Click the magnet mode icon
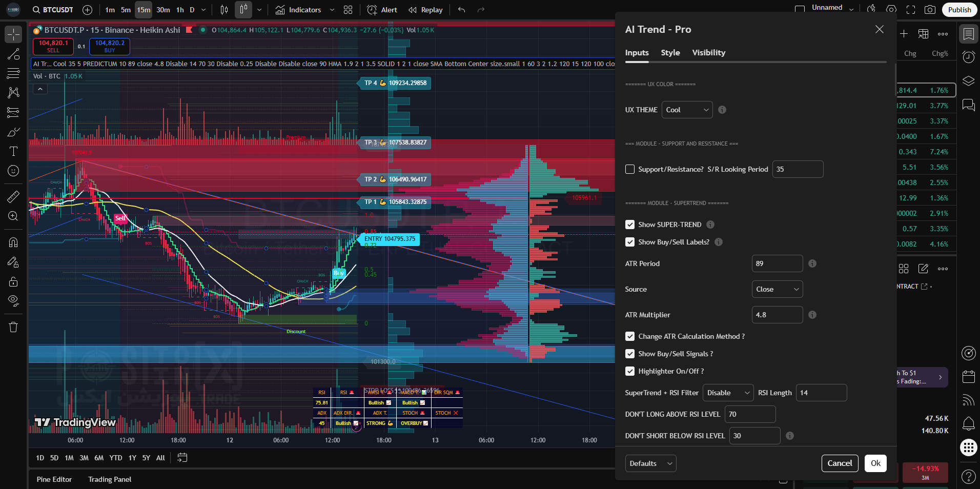The image size is (980, 489). (13, 242)
